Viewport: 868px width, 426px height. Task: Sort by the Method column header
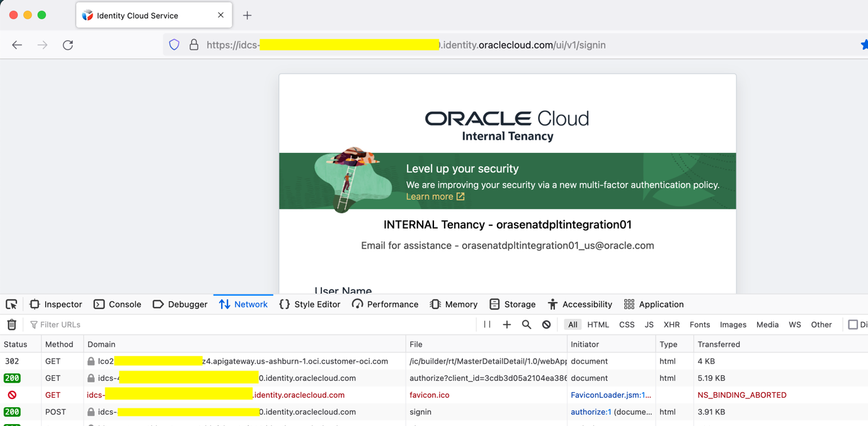62,344
